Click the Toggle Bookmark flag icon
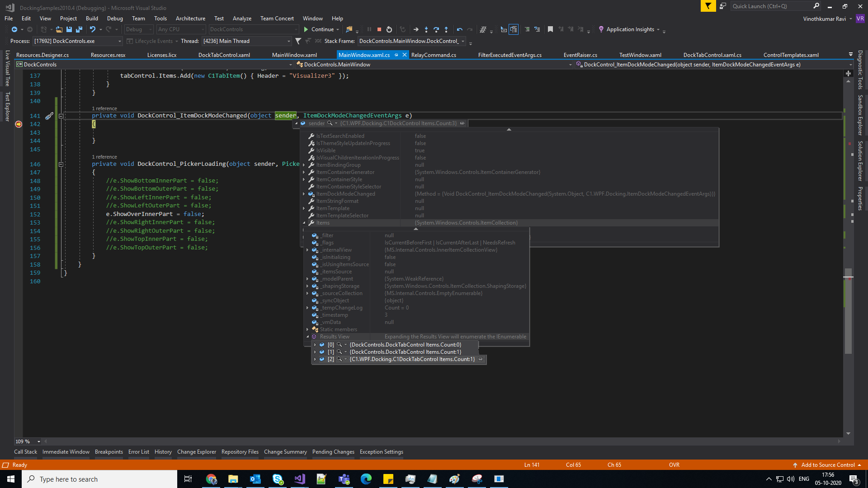The image size is (868, 488). pyautogui.click(x=550, y=29)
